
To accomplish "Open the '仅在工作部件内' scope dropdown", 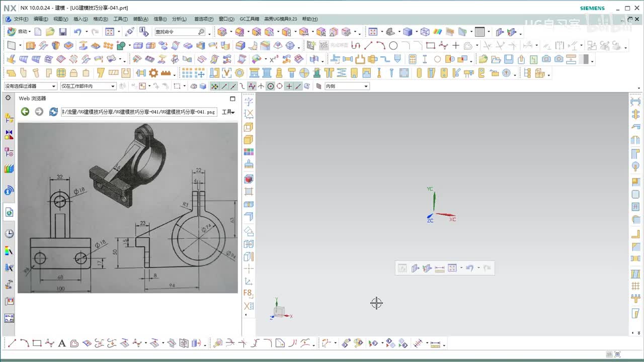I will tap(88, 86).
